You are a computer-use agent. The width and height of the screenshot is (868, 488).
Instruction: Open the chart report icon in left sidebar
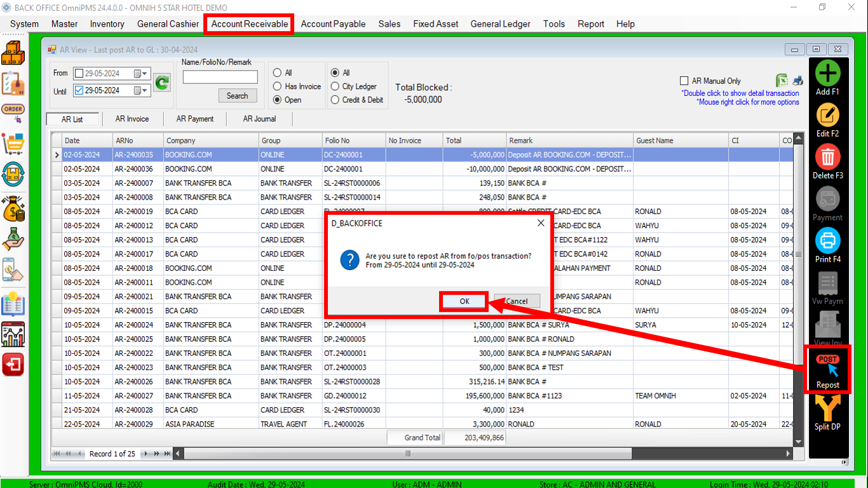point(13,334)
